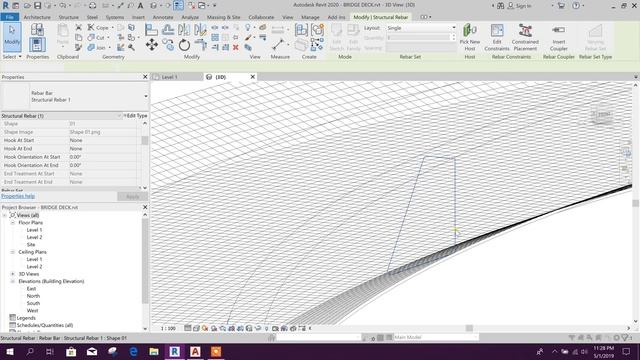Switch to the Architecture ribbon tab
The height and width of the screenshot is (360, 640).
[37, 17]
